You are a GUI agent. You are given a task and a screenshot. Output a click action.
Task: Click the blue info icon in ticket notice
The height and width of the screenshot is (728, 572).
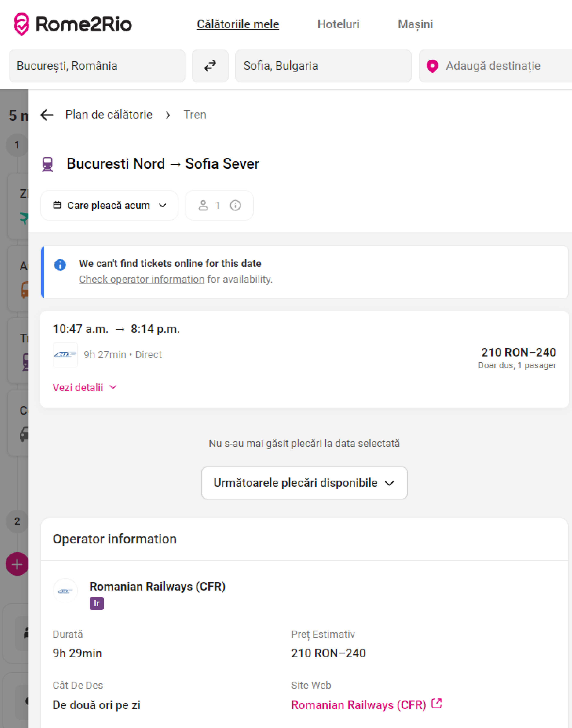point(60,265)
